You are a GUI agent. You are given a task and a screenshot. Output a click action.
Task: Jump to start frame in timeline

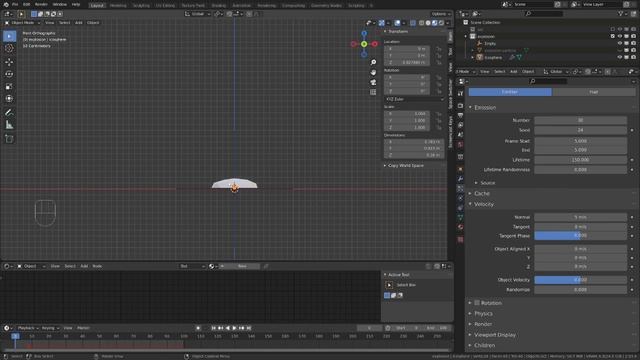point(213,328)
